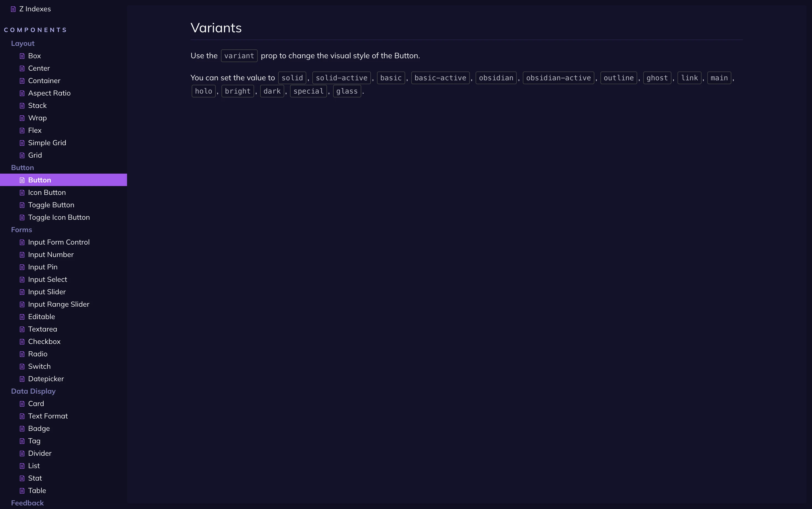Click the page icon next to Radio
This screenshot has height=509, width=812.
[x=22, y=354]
